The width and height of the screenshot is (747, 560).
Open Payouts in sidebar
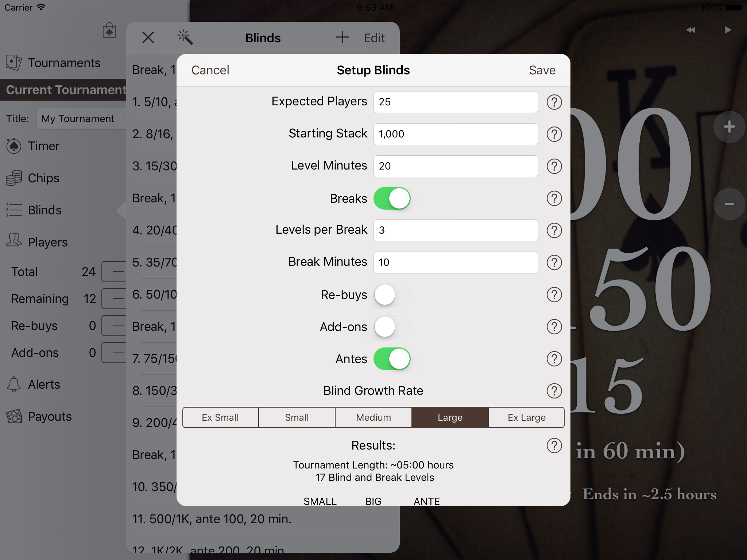[x=63, y=416]
